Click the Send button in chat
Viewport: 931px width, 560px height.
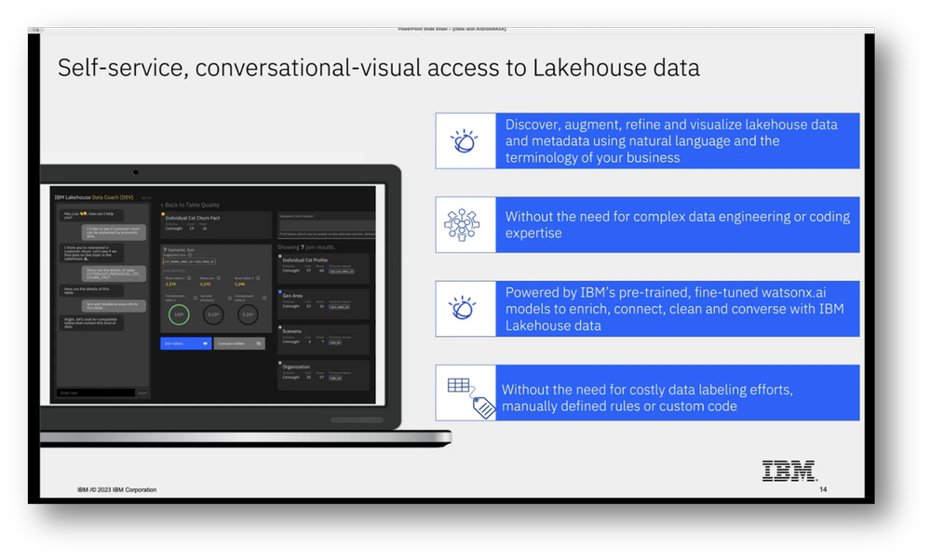pos(142,393)
